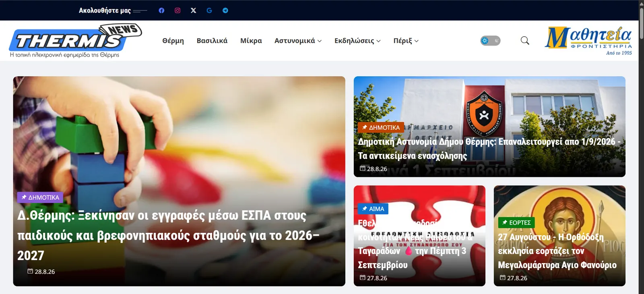Expand the Περίξ dropdown menu
644x294 pixels.
pos(406,41)
